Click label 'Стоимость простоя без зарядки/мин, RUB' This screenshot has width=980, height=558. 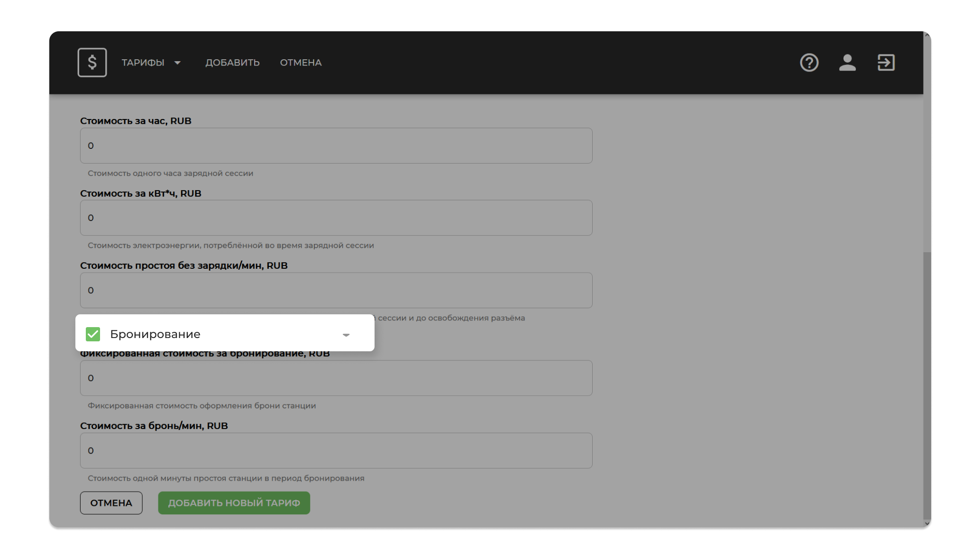click(x=183, y=265)
